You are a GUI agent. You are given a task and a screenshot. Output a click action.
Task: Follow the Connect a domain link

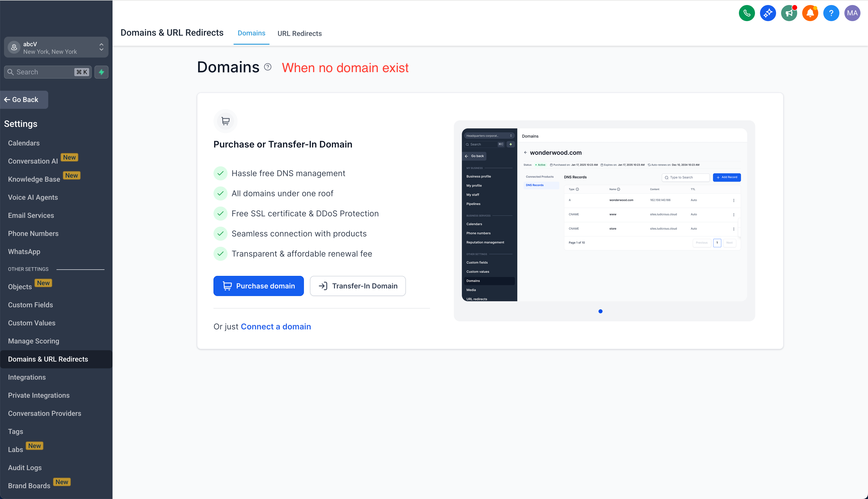coord(276,327)
